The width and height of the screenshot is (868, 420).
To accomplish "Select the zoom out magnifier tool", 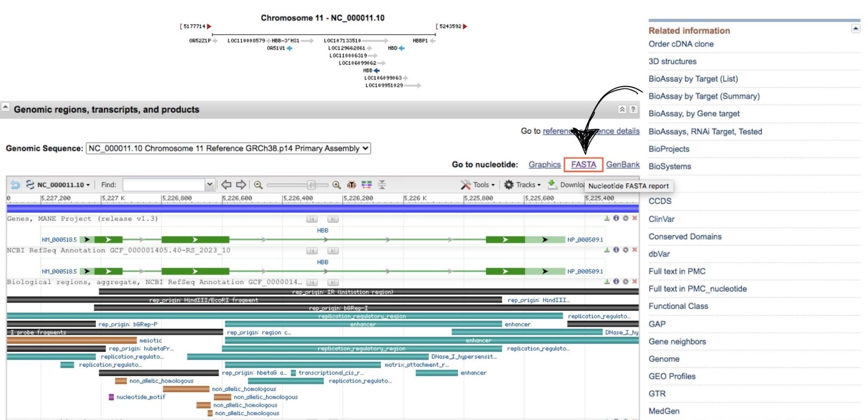I will [x=258, y=184].
